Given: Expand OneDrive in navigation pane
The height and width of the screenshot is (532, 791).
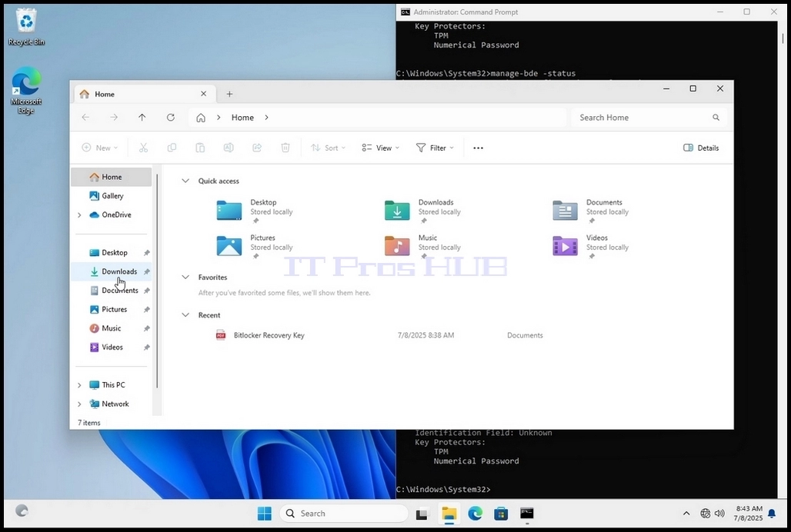Looking at the screenshot, I should coord(79,215).
